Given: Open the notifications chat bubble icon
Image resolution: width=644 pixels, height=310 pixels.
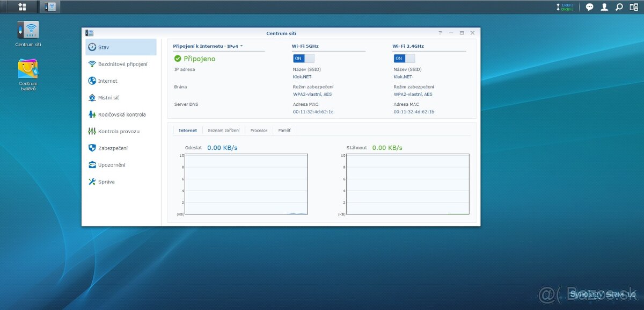Looking at the screenshot, I should pyautogui.click(x=590, y=7).
